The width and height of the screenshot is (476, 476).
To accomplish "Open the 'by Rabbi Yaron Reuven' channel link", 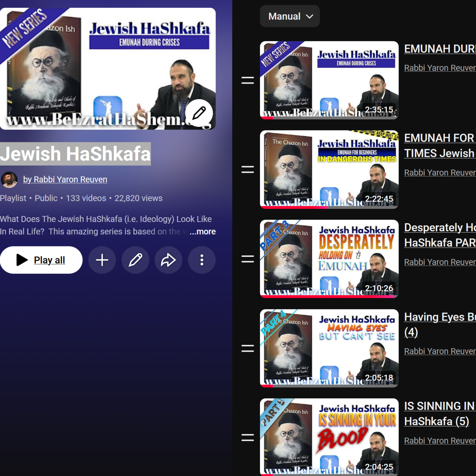I will click(65, 179).
